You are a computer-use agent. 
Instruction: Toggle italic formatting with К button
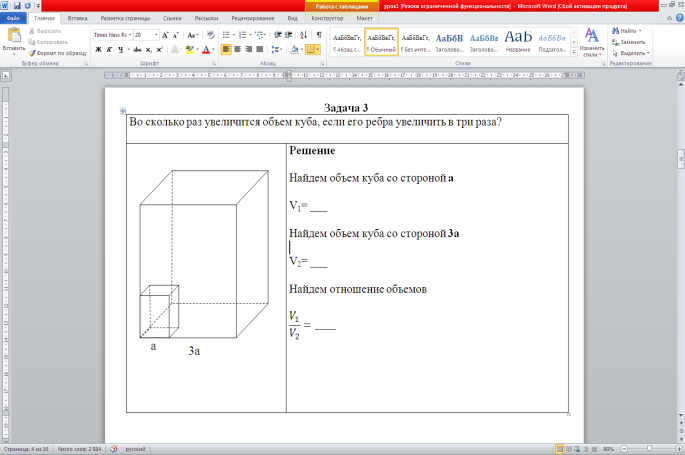pos(110,49)
